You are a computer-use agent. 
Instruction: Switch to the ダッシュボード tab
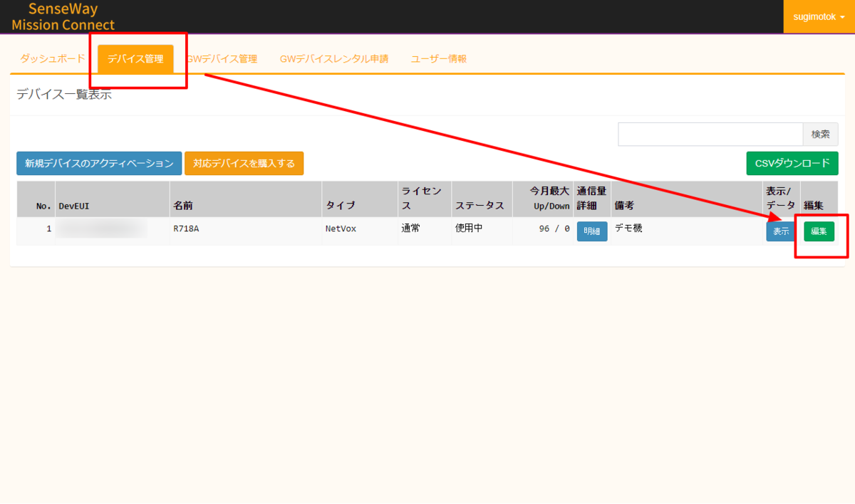click(x=53, y=59)
